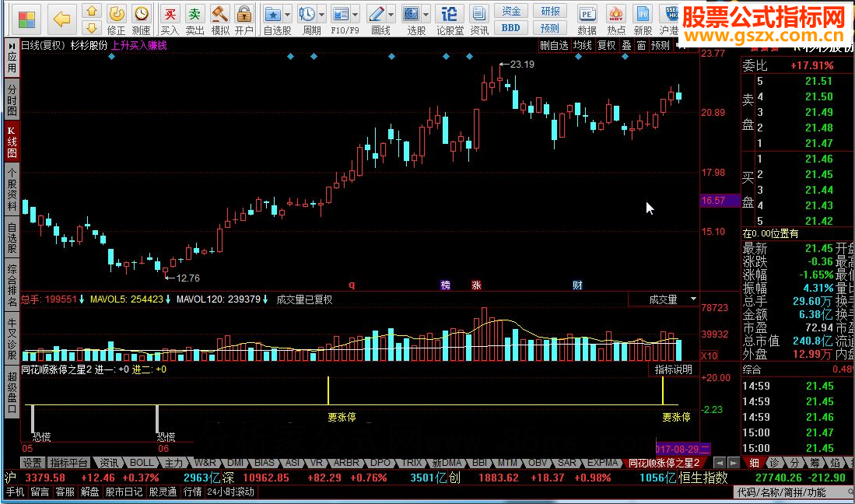Toggle the 预测 forecast option in chart header
The width and height of the screenshot is (855, 504).
(661, 45)
